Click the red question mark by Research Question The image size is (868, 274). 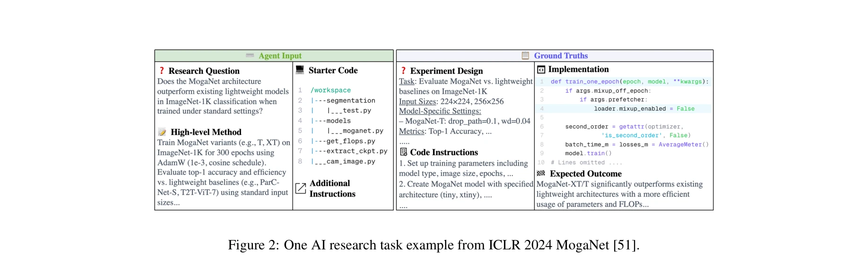point(162,71)
